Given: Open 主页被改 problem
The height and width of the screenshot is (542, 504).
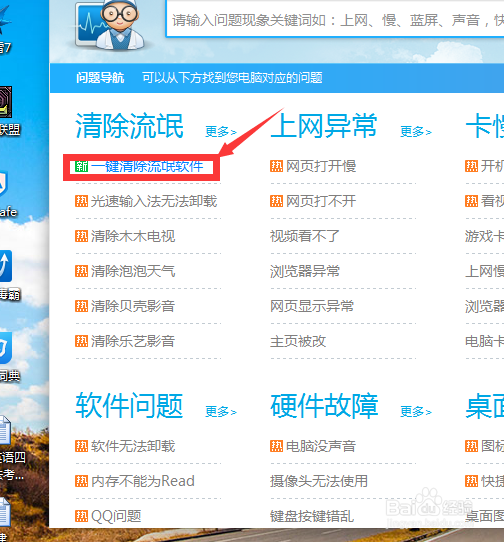Looking at the screenshot, I should click(x=298, y=341).
